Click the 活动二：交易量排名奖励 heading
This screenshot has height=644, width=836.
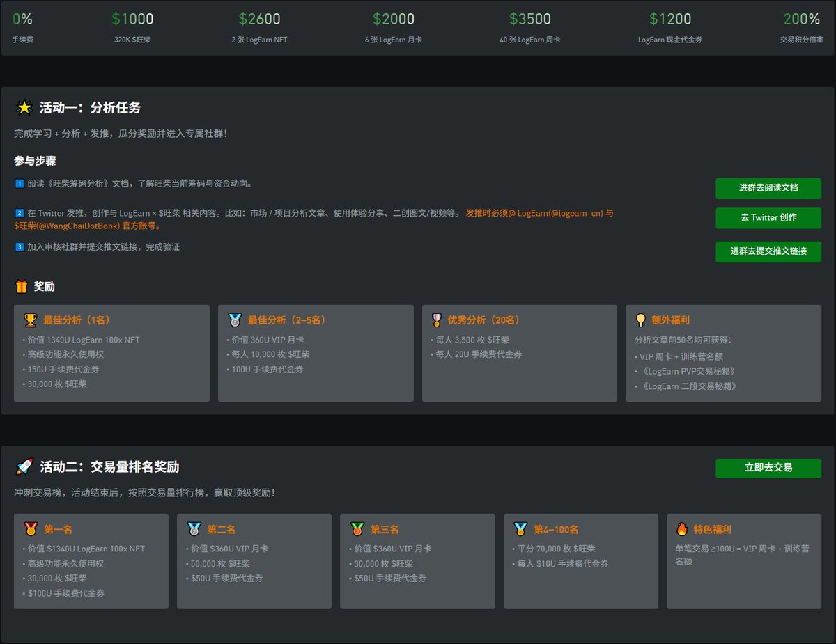pos(109,466)
